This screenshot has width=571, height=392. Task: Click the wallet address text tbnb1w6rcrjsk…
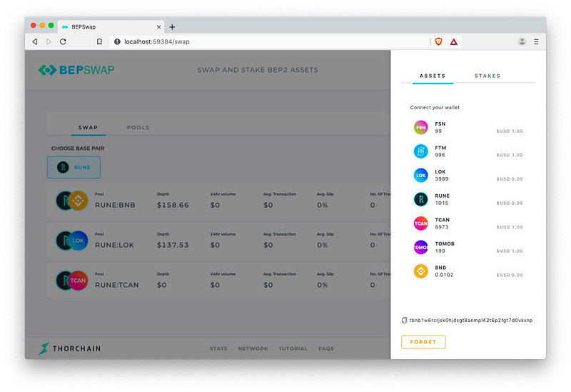[x=471, y=320]
